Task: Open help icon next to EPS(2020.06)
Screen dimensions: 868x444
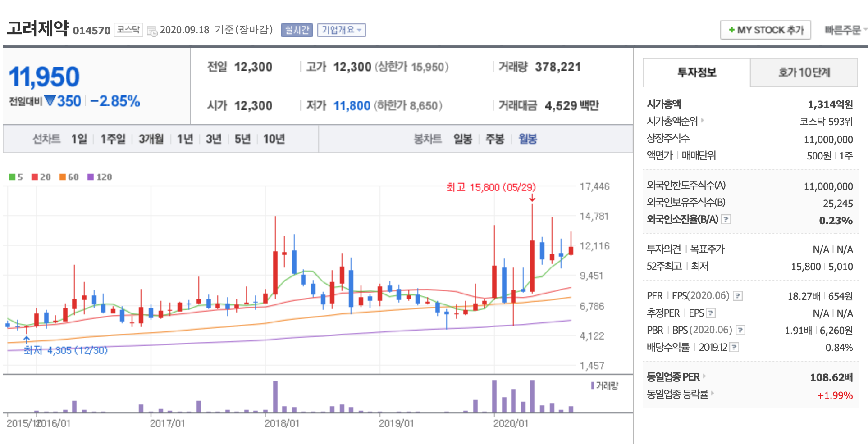Action: [738, 296]
